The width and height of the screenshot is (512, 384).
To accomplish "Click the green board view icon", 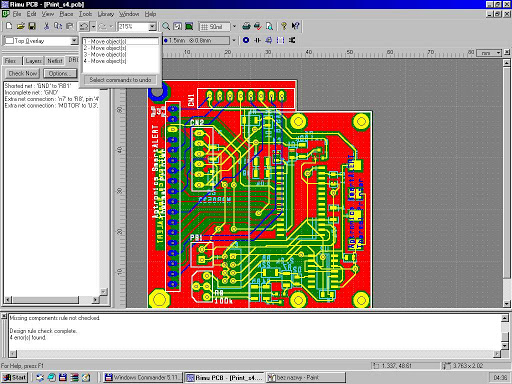I will tap(189, 26).
